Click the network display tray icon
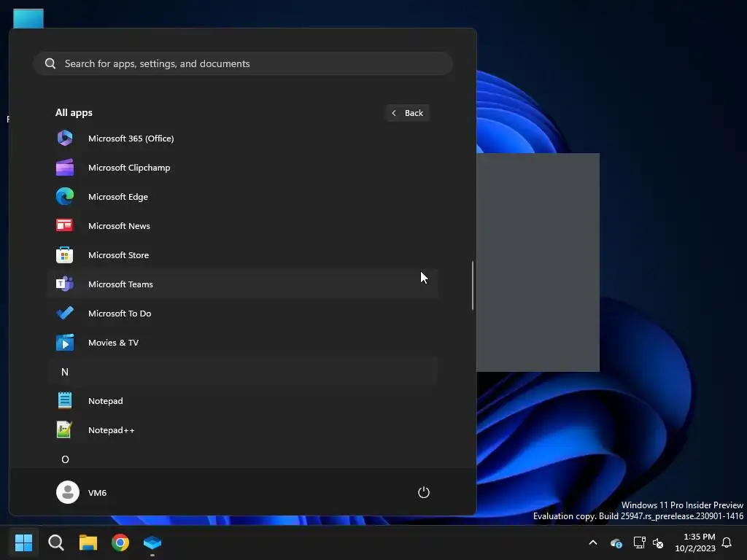Image resolution: width=747 pixels, height=560 pixels. [639, 542]
